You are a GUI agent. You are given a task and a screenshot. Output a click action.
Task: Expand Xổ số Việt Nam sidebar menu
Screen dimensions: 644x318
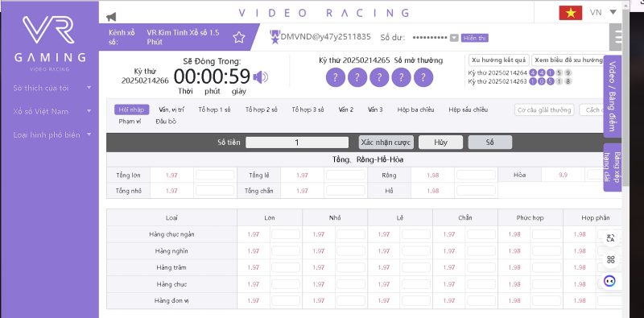coord(52,111)
